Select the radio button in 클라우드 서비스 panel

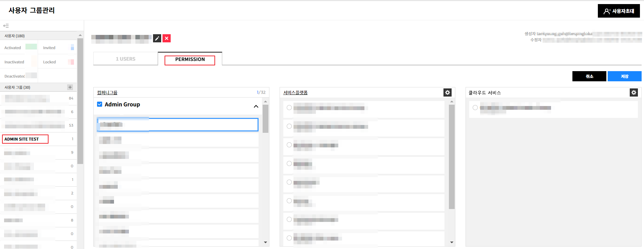(x=475, y=108)
